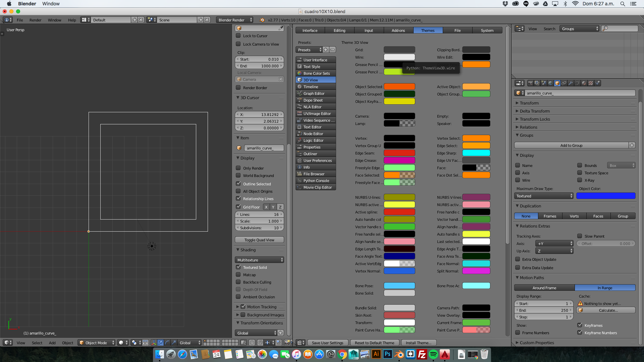
Task: Disable the Outline Selected checkbox
Action: pos(238,184)
